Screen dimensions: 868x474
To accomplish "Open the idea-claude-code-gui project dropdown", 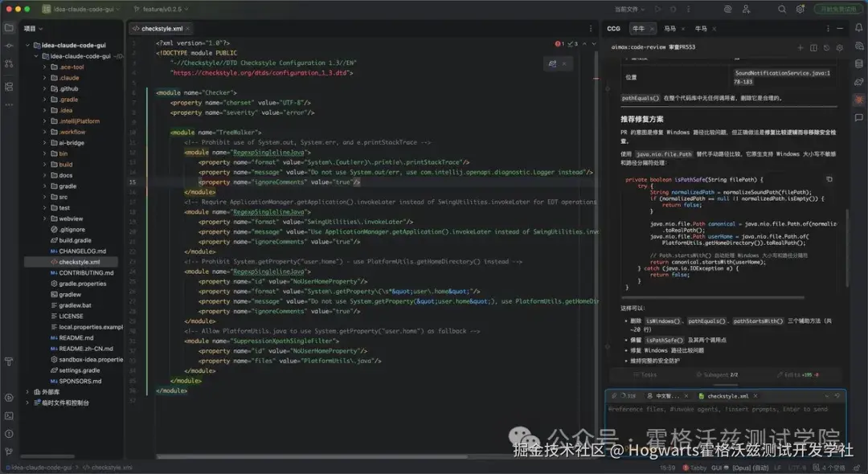I will click(x=81, y=10).
